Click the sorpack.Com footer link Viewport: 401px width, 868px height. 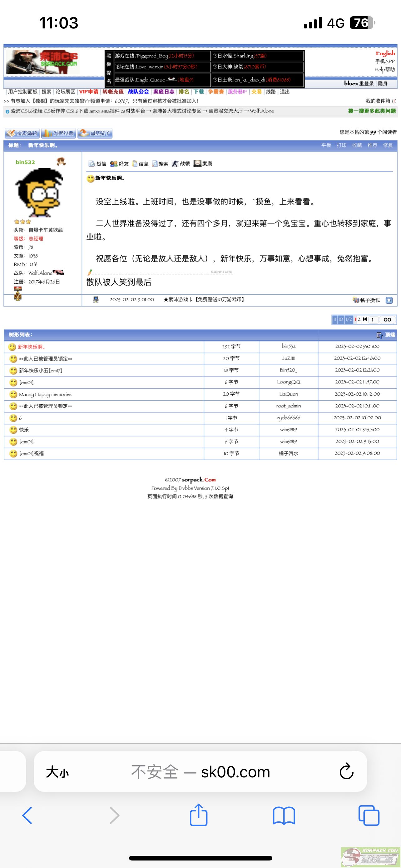tap(199, 480)
